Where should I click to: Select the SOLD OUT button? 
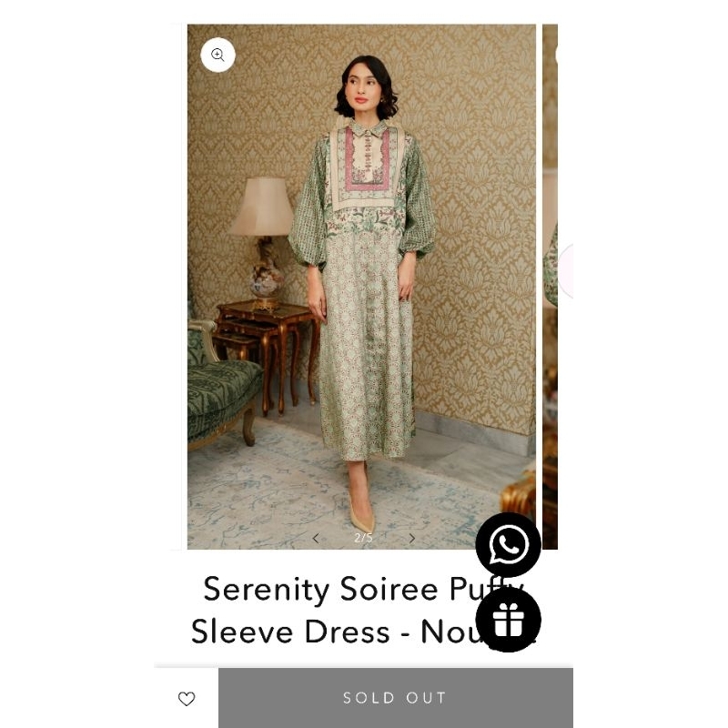coord(395,698)
